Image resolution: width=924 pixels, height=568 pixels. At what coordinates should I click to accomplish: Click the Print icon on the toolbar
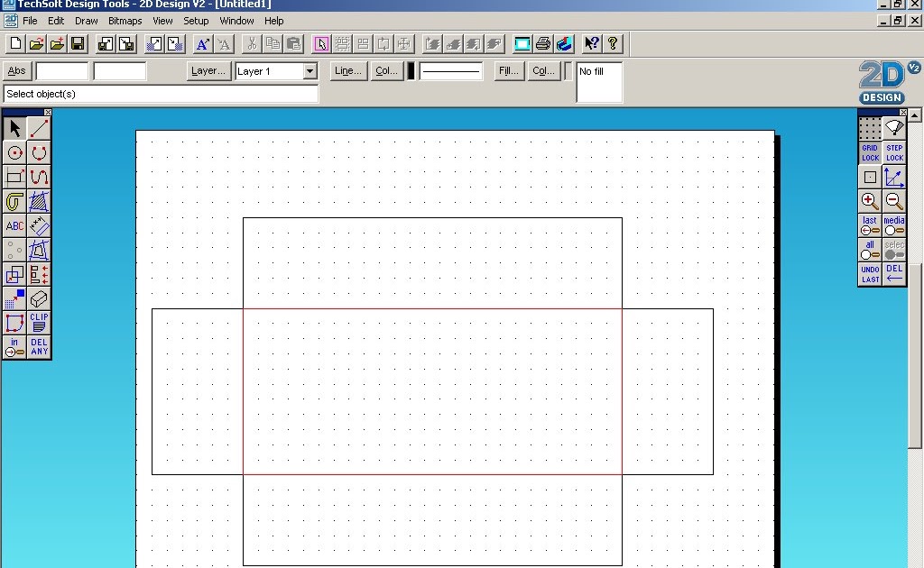pyautogui.click(x=543, y=42)
